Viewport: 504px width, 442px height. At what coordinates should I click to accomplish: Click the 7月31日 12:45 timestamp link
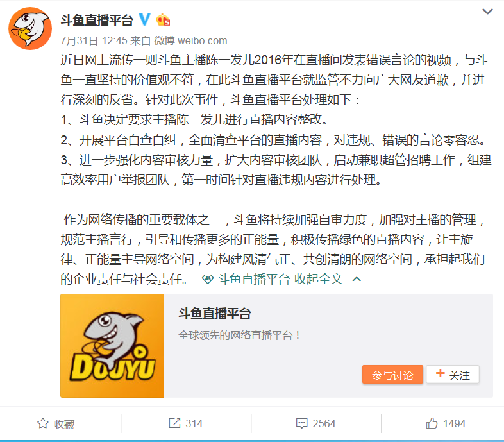[94, 40]
